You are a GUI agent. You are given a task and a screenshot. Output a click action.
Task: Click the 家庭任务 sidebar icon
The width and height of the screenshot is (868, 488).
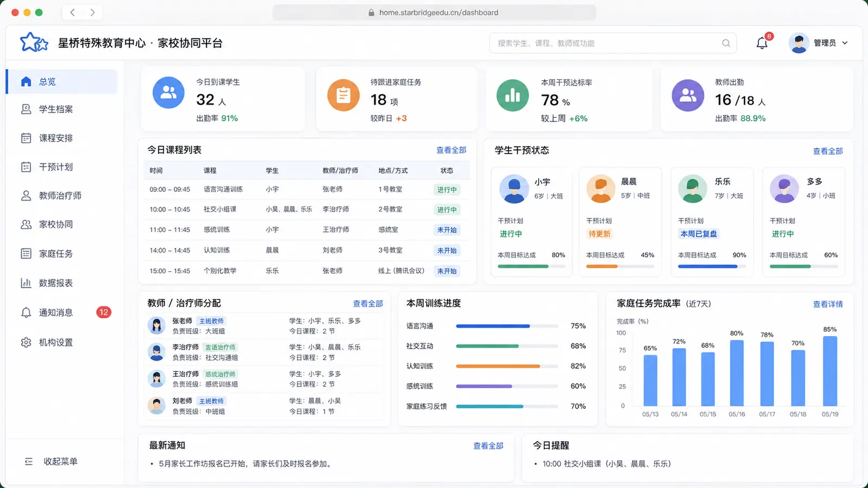pos(26,253)
